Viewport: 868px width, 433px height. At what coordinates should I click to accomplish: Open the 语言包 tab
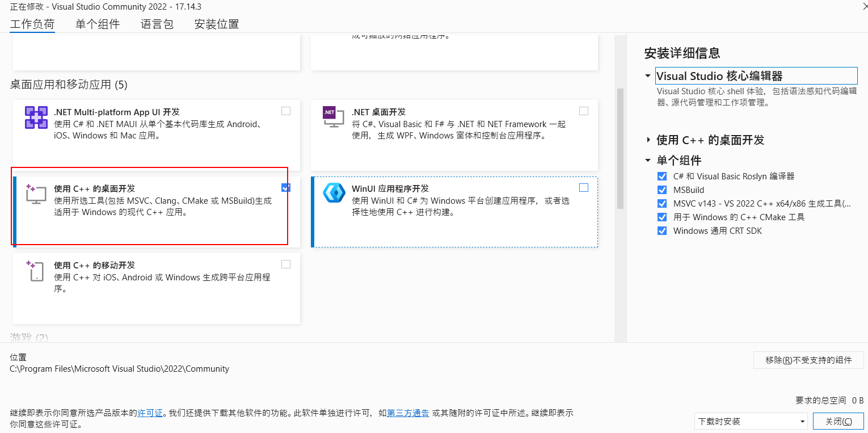click(157, 24)
